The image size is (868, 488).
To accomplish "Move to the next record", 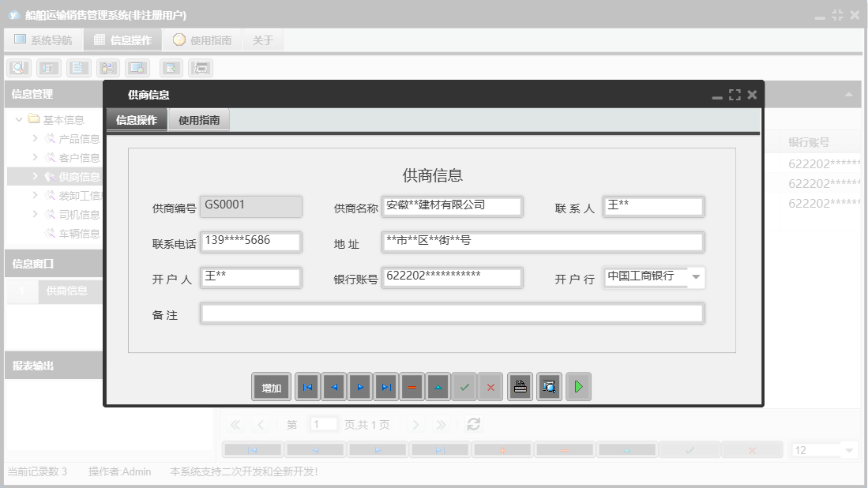I will click(x=362, y=386).
